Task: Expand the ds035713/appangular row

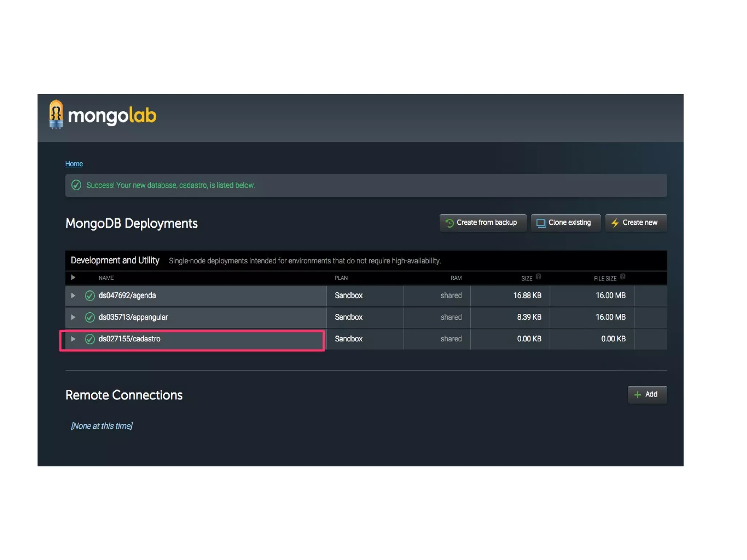Action: pyautogui.click(x=73, y=317)
